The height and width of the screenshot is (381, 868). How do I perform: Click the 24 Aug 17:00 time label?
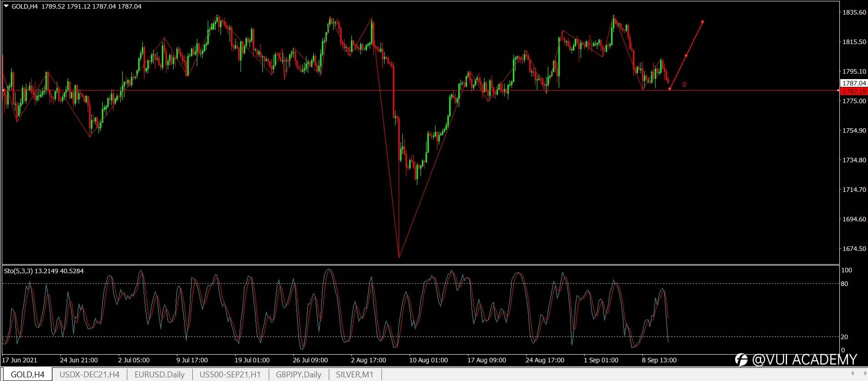(545, 360)
